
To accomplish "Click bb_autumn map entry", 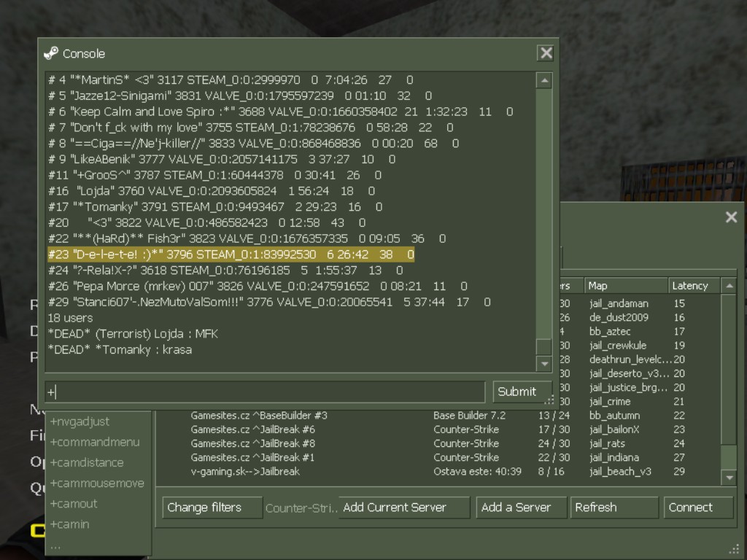I will pos(614,415).
